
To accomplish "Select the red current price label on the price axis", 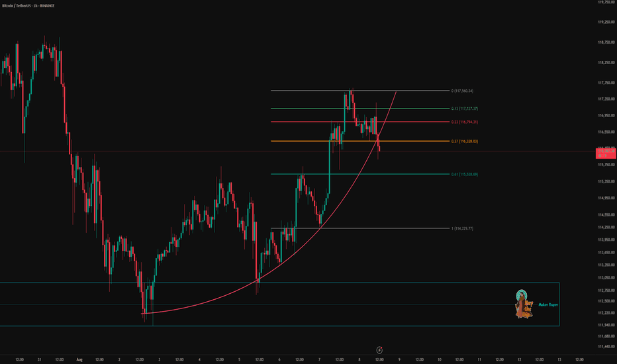I will coord(606,153).
